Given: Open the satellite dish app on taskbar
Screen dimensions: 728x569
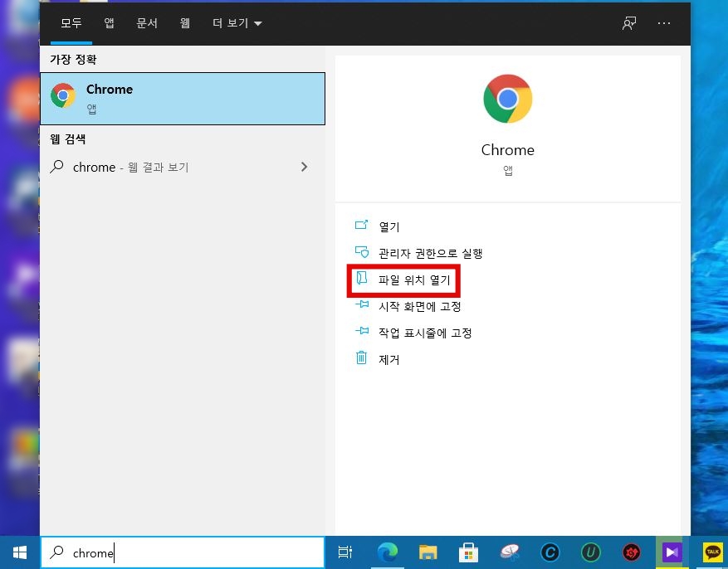Looking at the screenshot, I should tap(510, 552).
